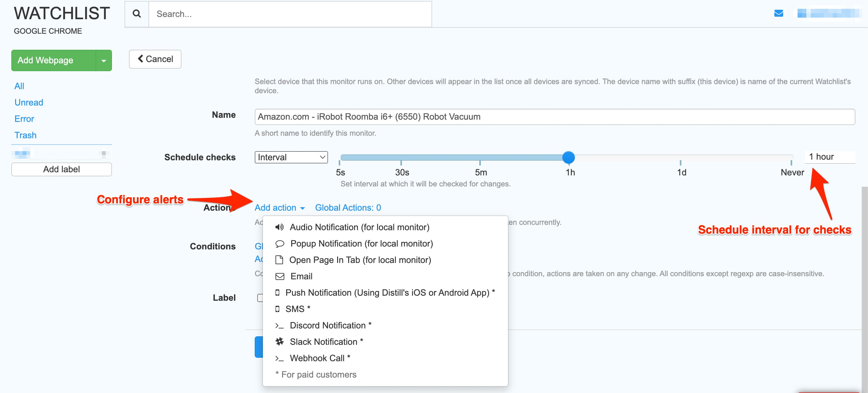Click the Webhook Call terminal icon
Screen dimensions: 868x393
click(279, 358)
